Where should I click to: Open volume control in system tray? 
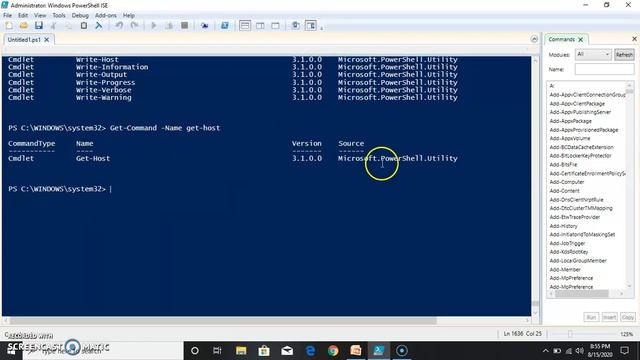(579, 351)
